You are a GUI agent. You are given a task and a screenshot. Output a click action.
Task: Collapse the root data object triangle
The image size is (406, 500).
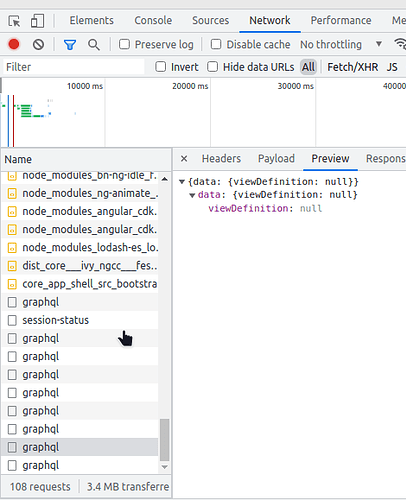tap(182, 182)
